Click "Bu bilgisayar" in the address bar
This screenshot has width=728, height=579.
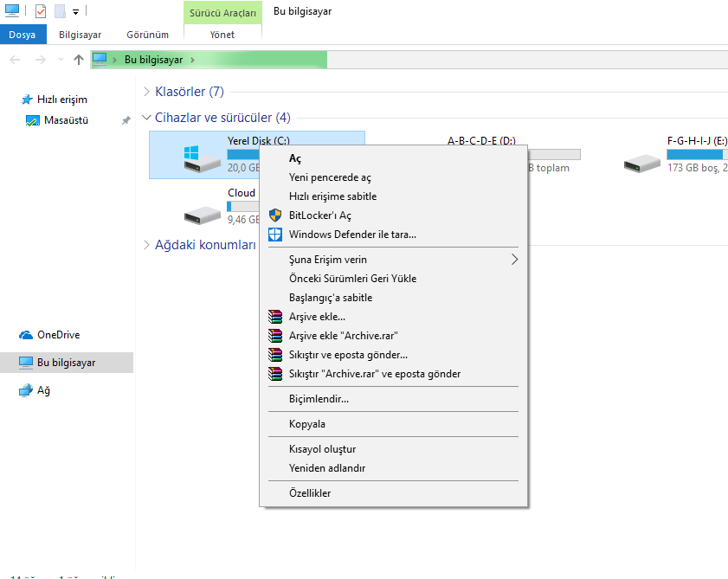(x=153, y=60)
